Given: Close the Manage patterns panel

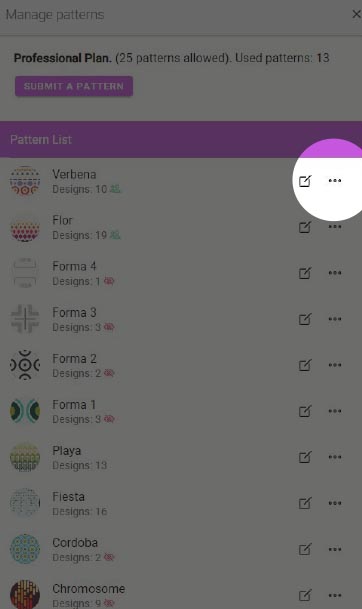Looking at the screenshot, I should tap(356, 14).
